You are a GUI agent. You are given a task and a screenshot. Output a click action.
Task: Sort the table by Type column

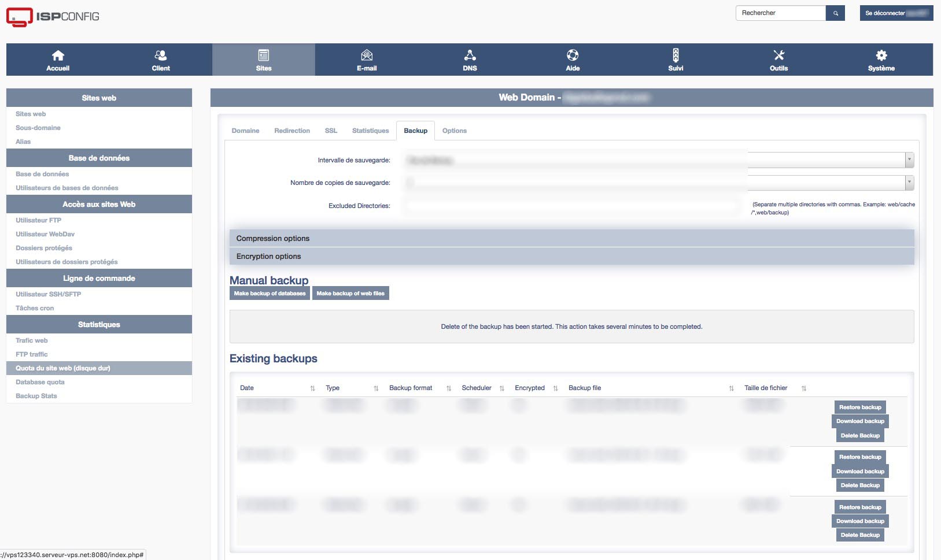coord(376,388)
